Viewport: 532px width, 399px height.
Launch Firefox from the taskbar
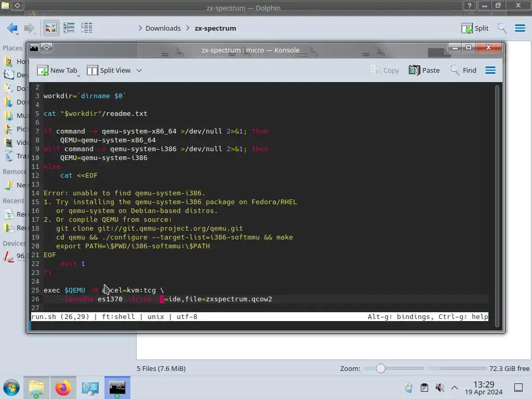[x=63, y=388]
